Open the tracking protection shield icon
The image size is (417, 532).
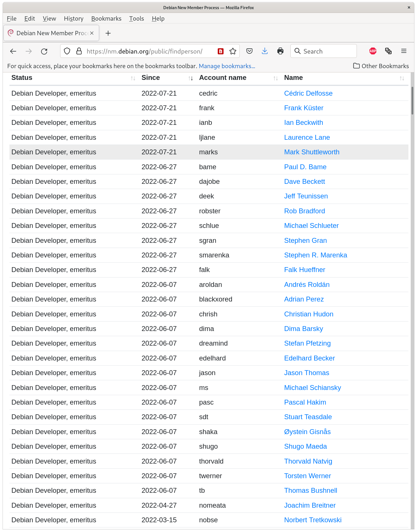[x=67, y=51]
